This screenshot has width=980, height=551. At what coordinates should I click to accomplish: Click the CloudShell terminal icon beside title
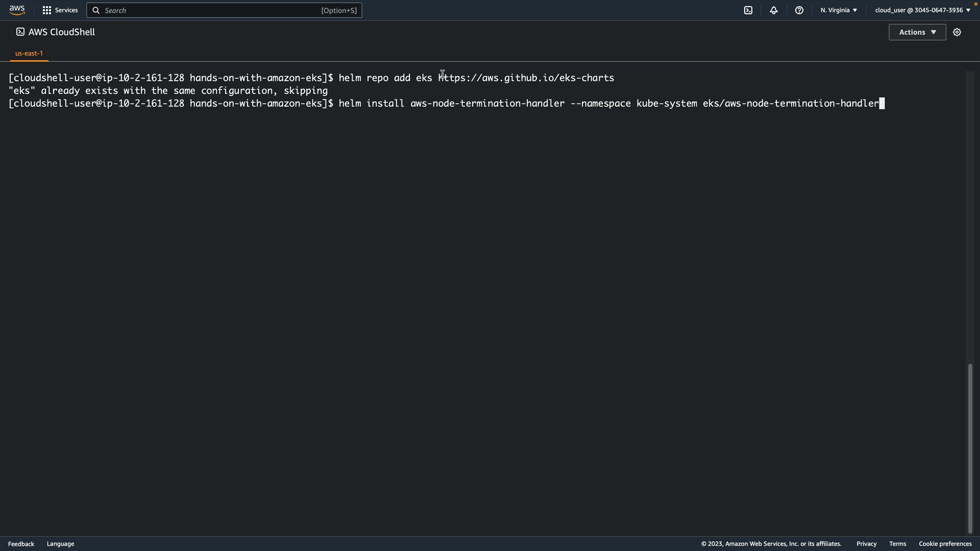tap(20, 32)
